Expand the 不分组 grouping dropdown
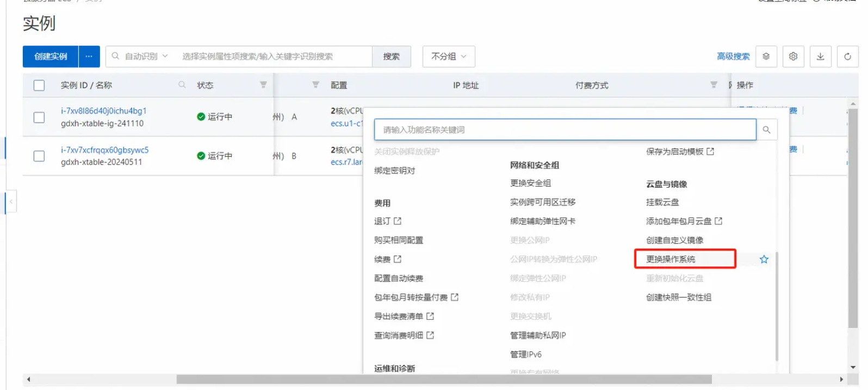The height and width of the screenshot is (390, 868). coord(449,57)
